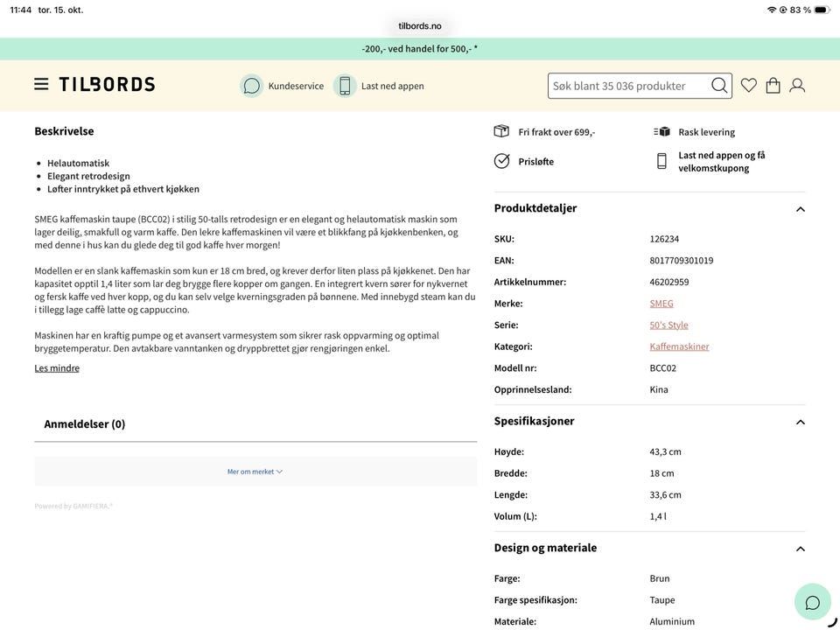Click the Prisløfte checkmark icon
840x630 pixels.
click(502, 161)
